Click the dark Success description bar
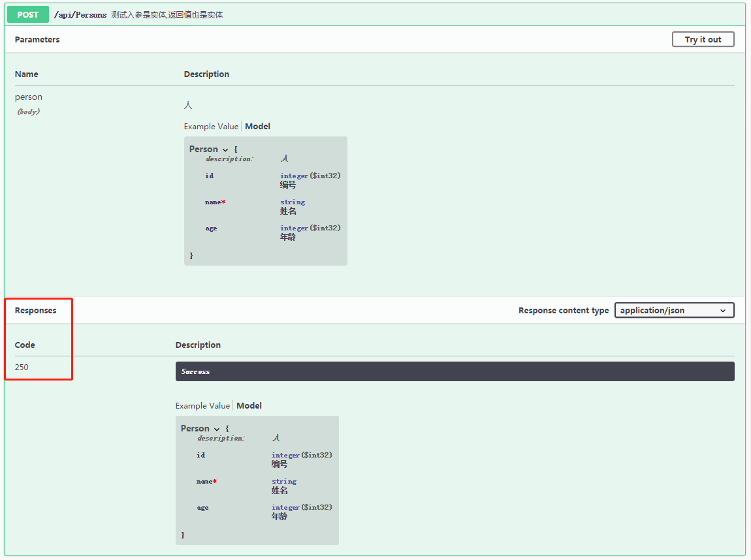 (455, 371)
